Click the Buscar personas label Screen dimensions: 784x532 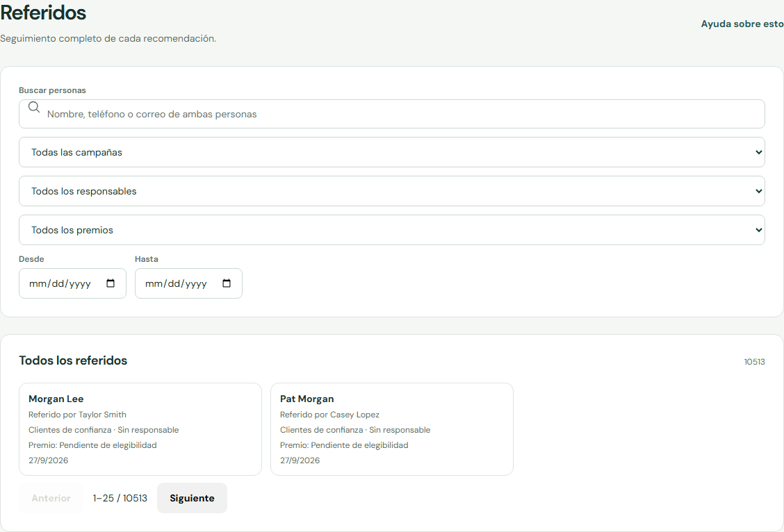tap(53, 90)
